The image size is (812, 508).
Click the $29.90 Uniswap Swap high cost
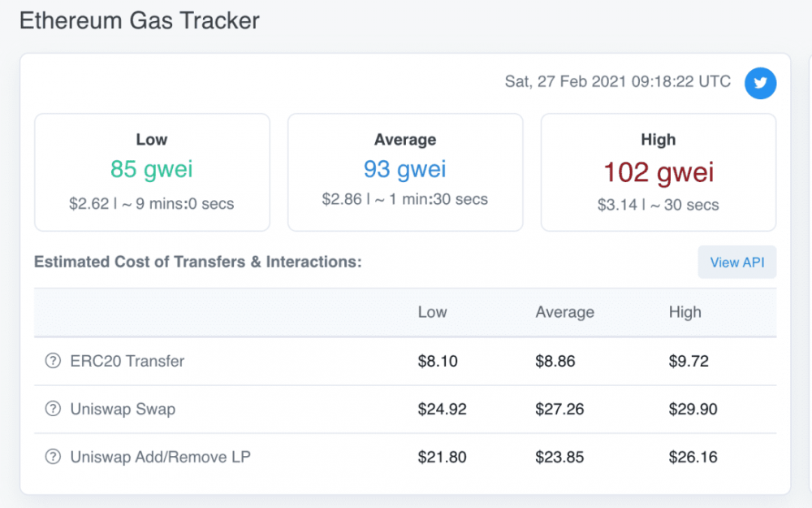coord(693,409)
